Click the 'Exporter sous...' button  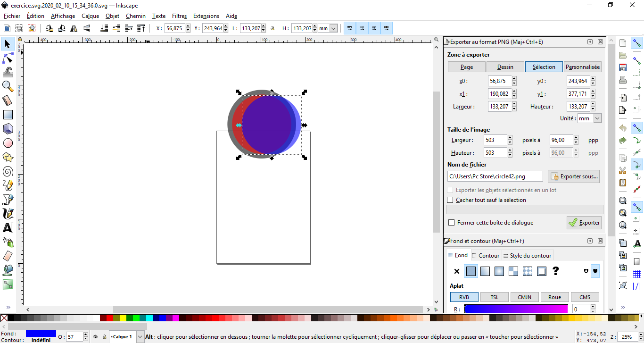click(x=574, y=176)
